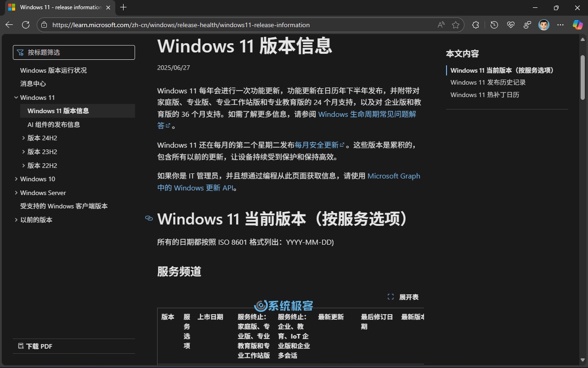Focus the 按标题筛选 filter box
This screenshot has width=588, height=368.
[x=74, y=52]
